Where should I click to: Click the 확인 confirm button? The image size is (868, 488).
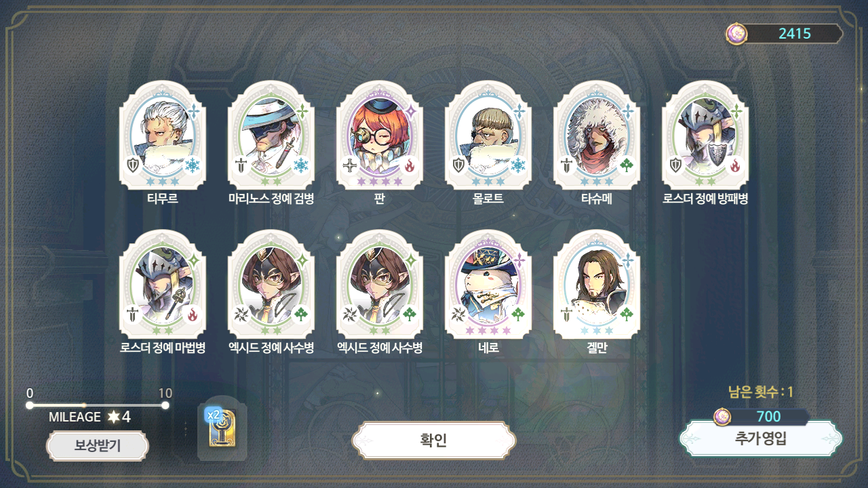[434, 441]
